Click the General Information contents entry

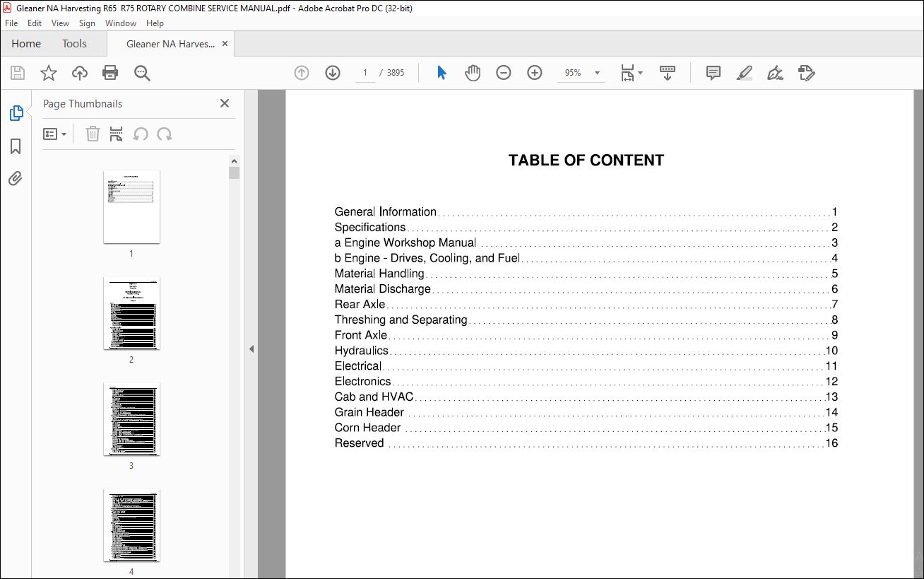point(386,212)
